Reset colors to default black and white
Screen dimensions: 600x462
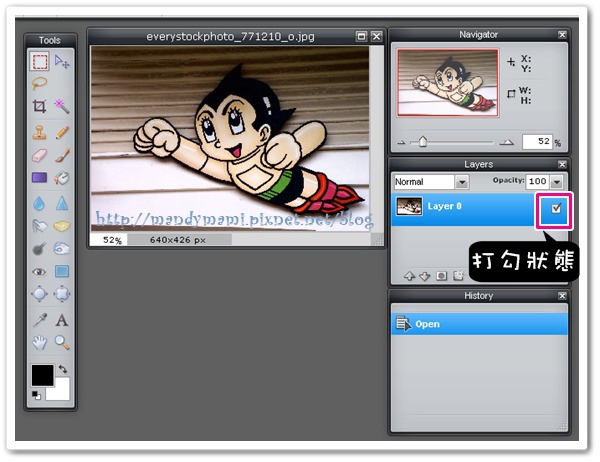pos(36,395)
